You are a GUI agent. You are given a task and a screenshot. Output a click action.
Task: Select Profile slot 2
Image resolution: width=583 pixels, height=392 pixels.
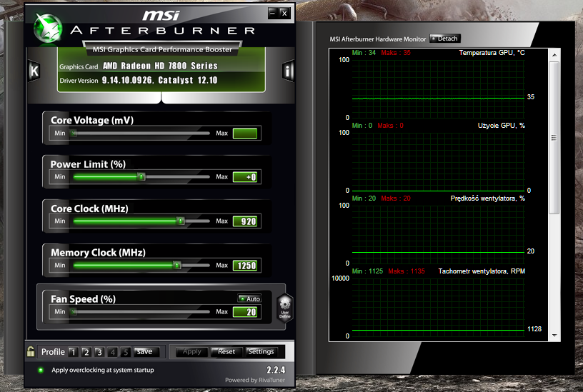(x=86, y=352)
